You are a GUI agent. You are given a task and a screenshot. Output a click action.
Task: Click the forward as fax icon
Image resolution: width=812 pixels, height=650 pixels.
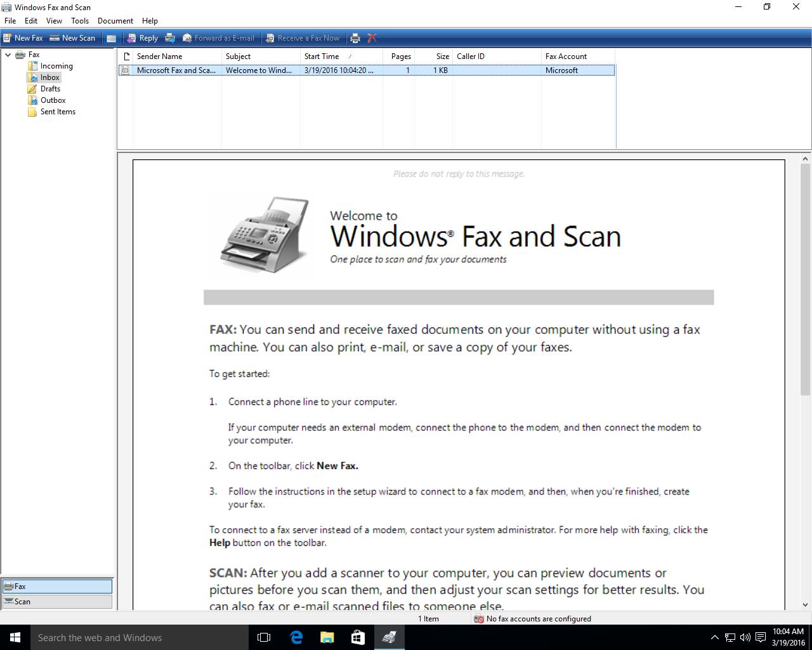tap(170, 38)
